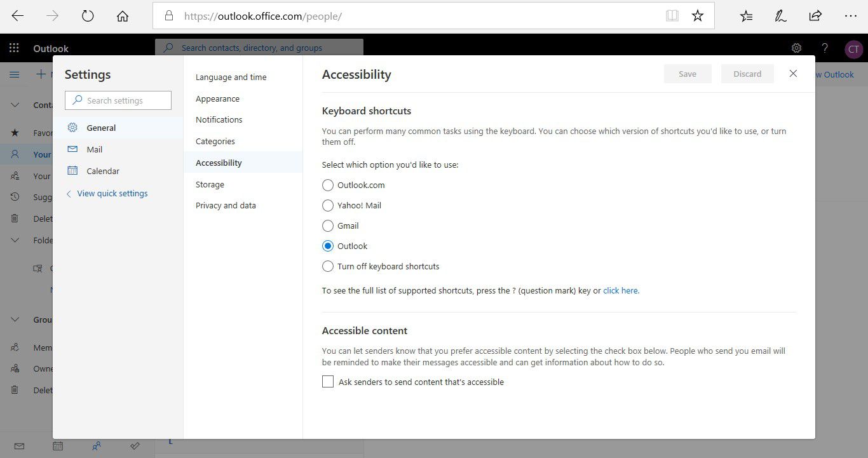
Task: Open the Office app launcher grid
Action: [x=14, y=48]
